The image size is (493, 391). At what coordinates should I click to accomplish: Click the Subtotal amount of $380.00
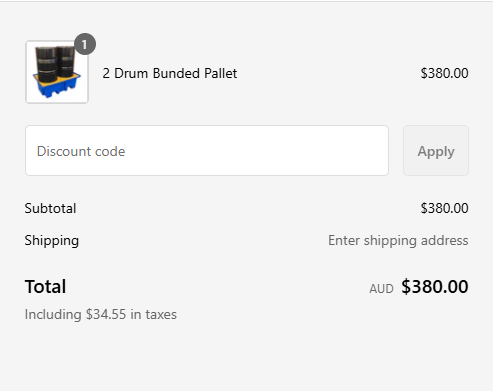[x=444, y=208]
